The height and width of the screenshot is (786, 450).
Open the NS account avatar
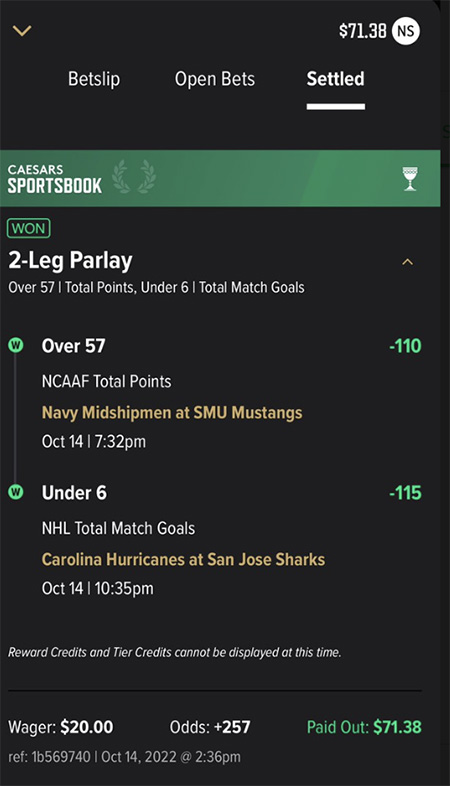click(x=406, y=31)
